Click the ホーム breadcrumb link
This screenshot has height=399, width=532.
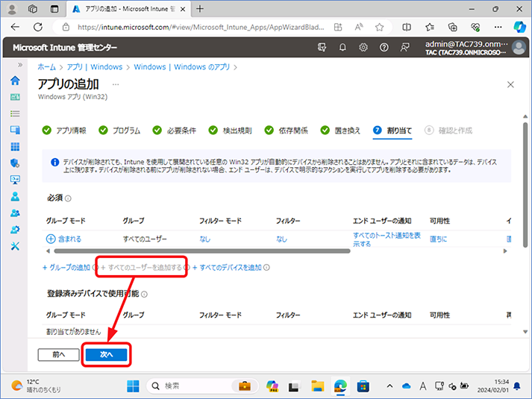tap(46, 67)
